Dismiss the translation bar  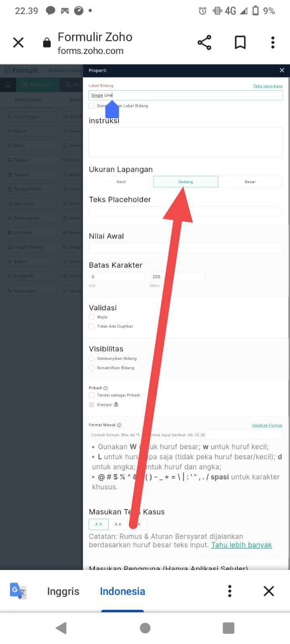[x=269, y=591]
